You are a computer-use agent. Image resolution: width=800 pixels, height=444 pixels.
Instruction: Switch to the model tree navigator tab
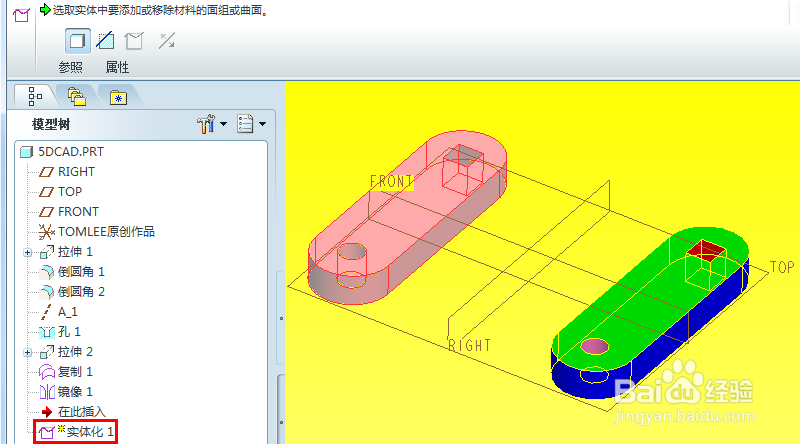click(35, 96)
